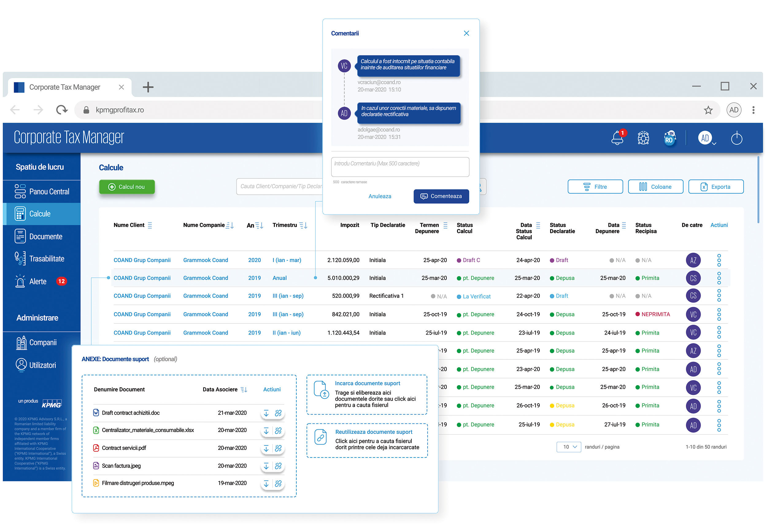
Task: Unlink Draft contract achizitii.doc
Action: tap(278, 413)
